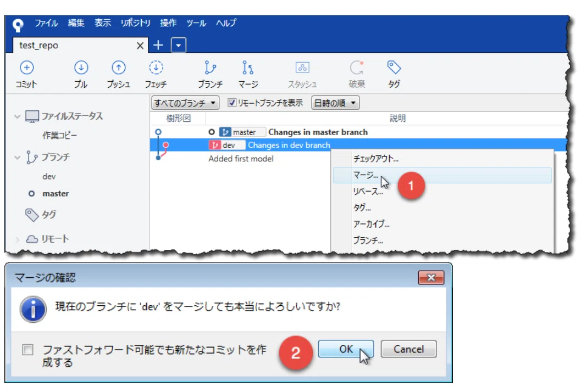Click the master commit graph node
The width and height of the screenshot is (587, 392).
point(158,132)
